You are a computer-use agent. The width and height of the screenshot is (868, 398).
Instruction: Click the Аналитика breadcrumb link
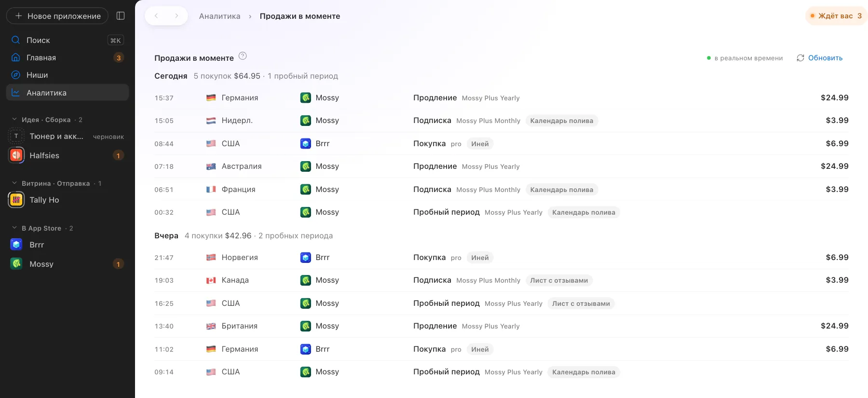point(219,16)
